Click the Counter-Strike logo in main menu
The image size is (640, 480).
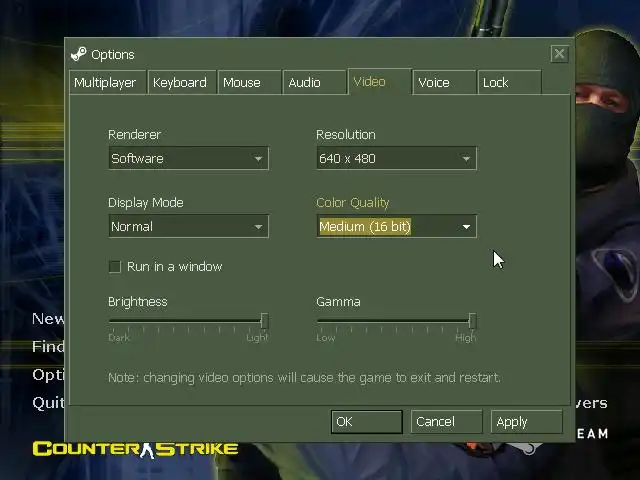135,449
